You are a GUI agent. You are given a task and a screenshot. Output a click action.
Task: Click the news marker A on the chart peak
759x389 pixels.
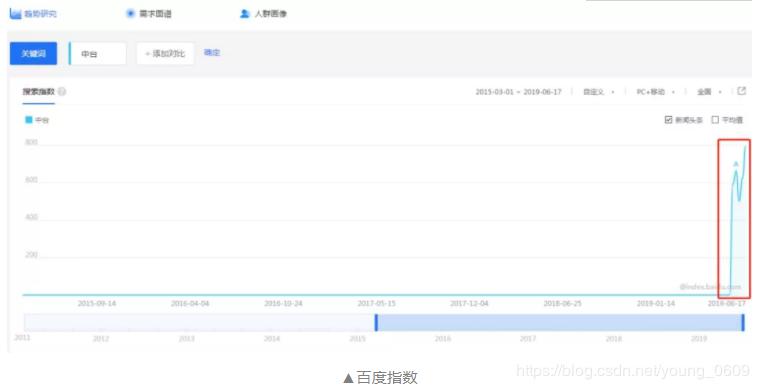[736, 164]
